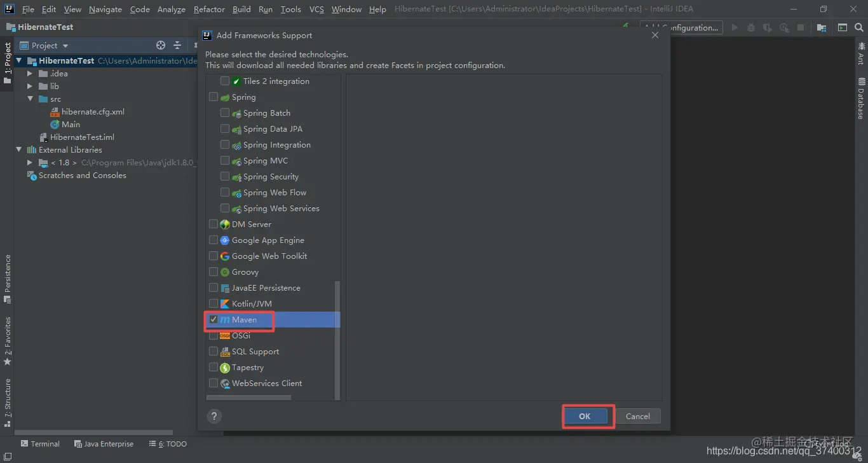
Task: Select HibernateTest.iml file
Action: [x=82, y=137]
